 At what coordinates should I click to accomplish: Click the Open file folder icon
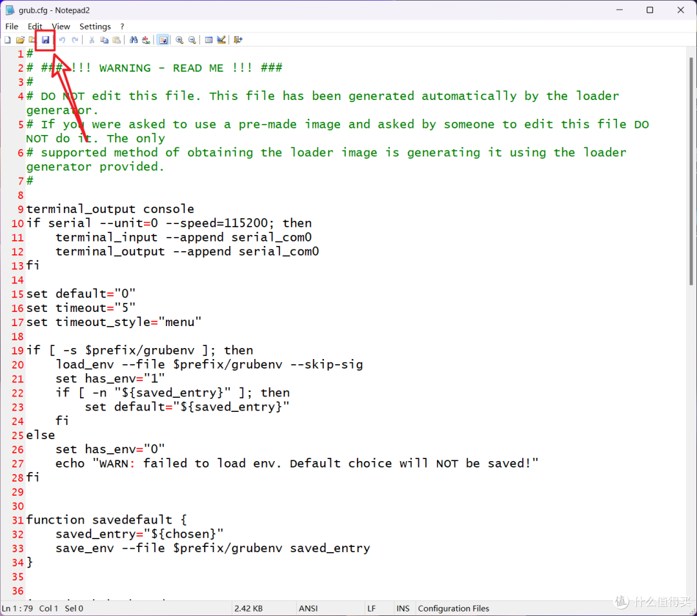(x=20, y=40)
